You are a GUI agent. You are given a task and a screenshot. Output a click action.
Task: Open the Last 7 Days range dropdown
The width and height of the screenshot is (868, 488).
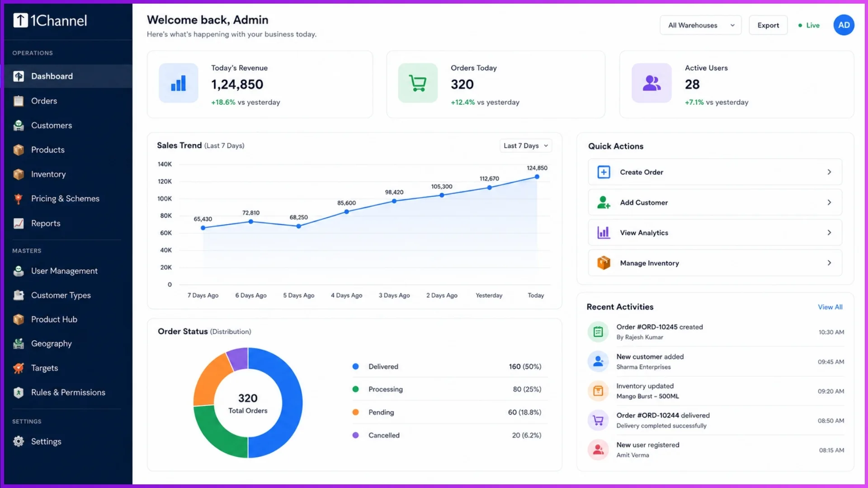point(526,145)
